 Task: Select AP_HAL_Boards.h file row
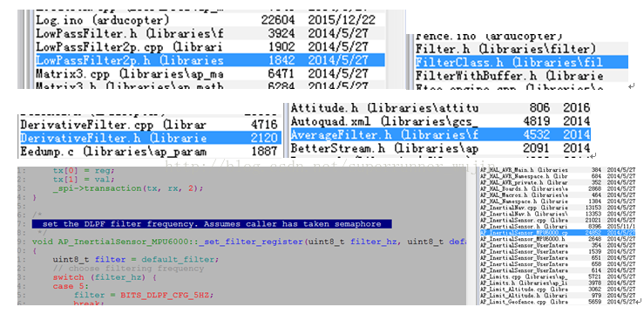click(x=558, y=188)
